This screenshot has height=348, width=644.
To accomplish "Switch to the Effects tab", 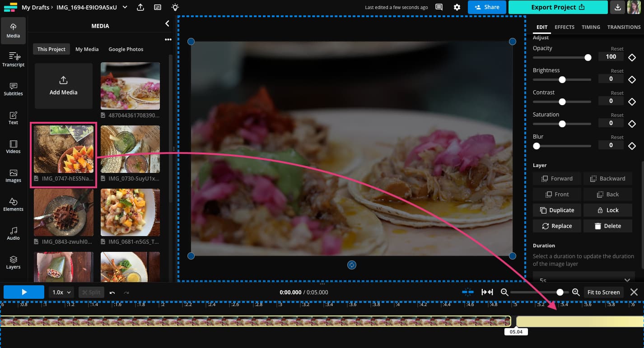I will [x=565, y=27].
